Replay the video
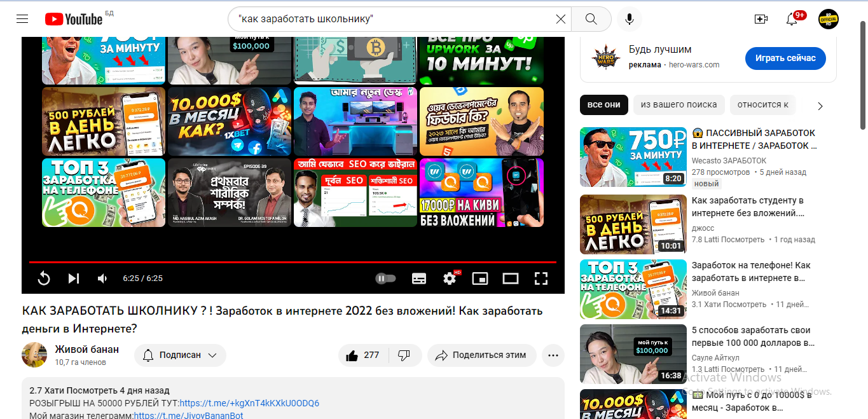The height and width of the screenshot is (419, 868). [44, 278]
